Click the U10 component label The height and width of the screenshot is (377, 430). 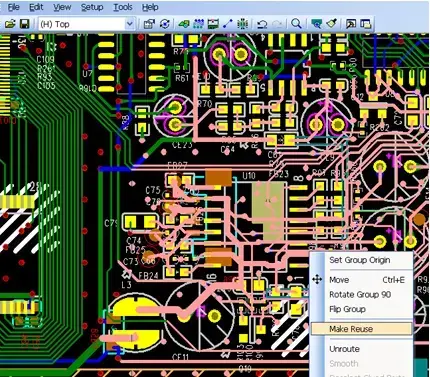249,175
